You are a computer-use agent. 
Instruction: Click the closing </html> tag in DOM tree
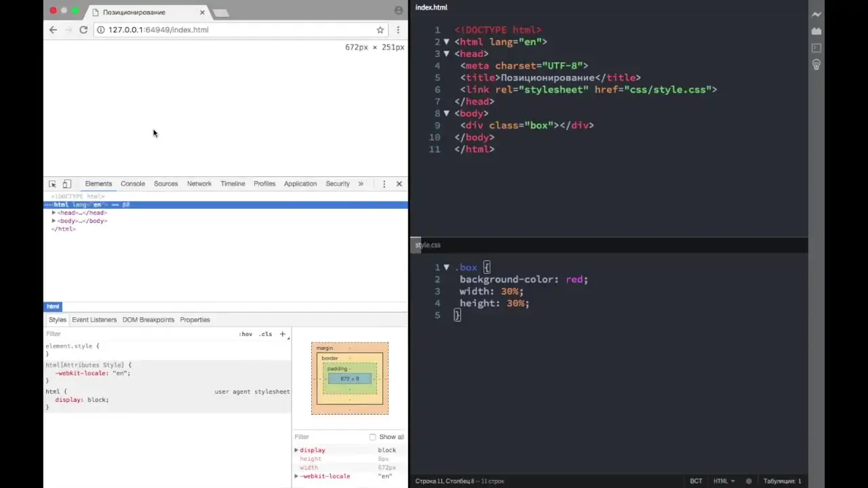coord(64,229)
